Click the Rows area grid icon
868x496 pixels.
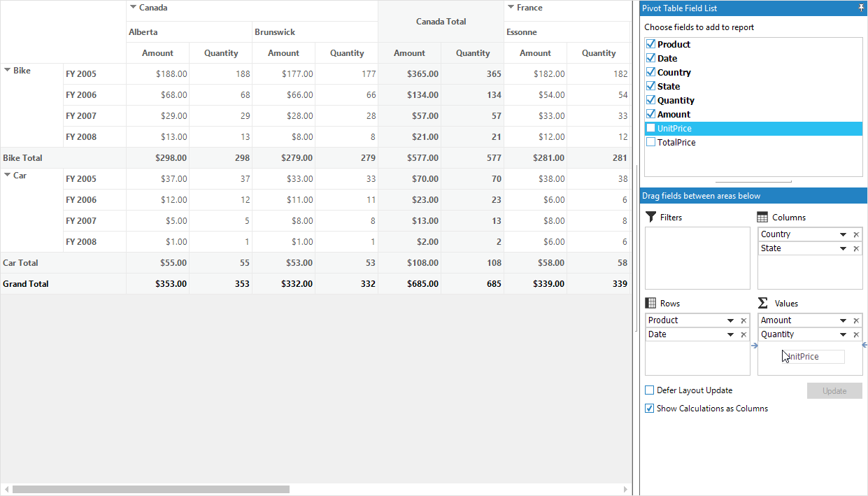click(650, 304)
